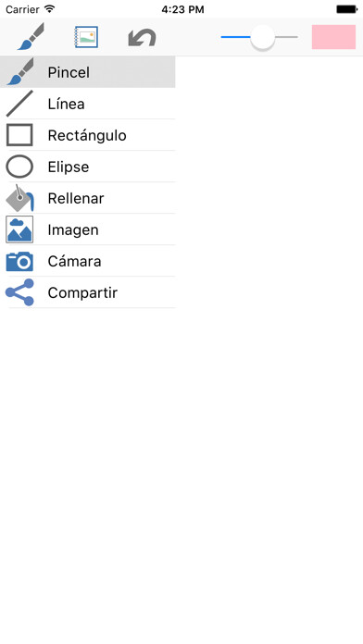The width and height of the screenshot is (363, 644).
Task: Select the Rectángulo square icon
Action: click(19, 135)
